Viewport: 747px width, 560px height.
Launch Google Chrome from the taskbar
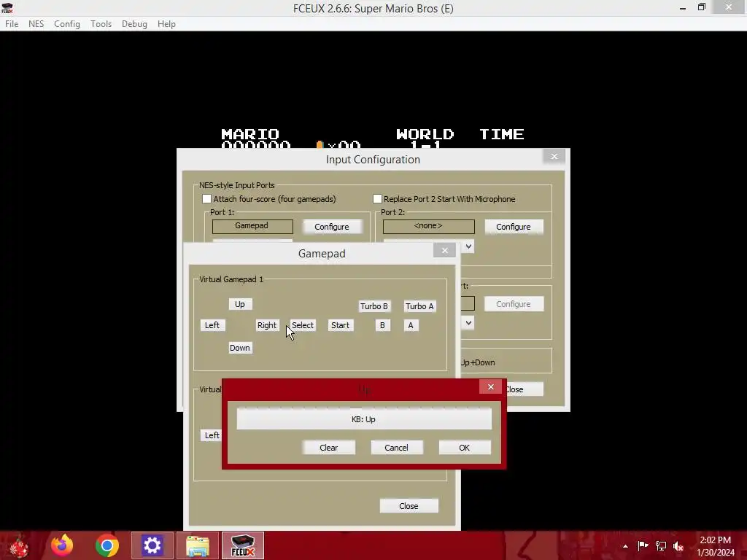(x=107, y=545)
